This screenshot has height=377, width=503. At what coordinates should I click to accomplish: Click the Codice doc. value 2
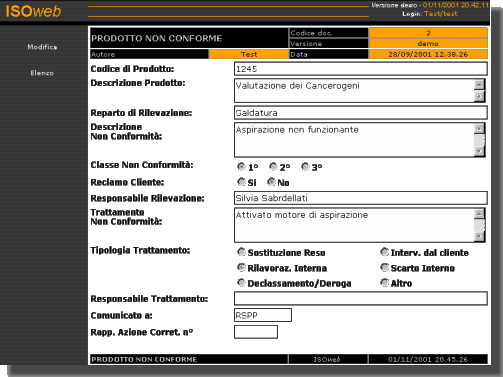coord(428,33)
